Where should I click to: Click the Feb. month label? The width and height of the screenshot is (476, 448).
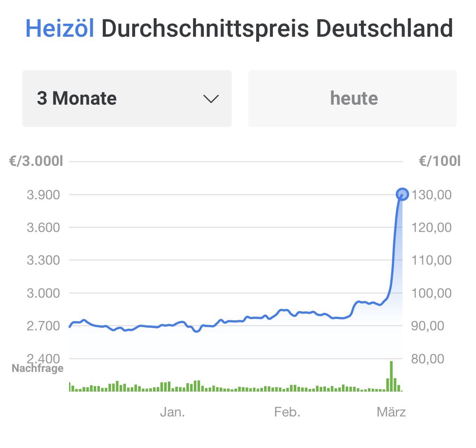tap(287, 412)
